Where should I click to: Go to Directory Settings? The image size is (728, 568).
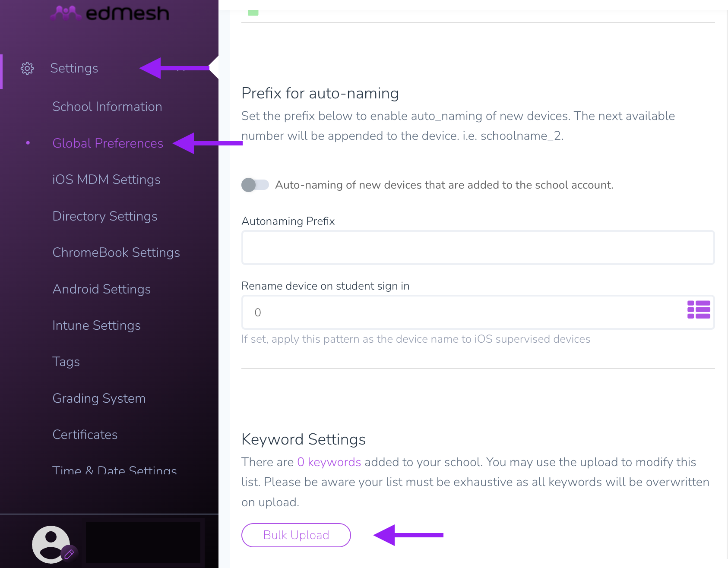click(105, 216)
